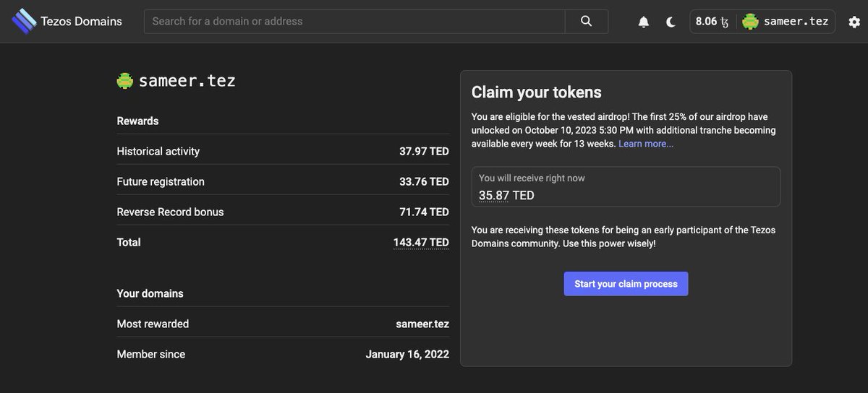Open settings gear icon
The image size is (868, 393).
854,22
